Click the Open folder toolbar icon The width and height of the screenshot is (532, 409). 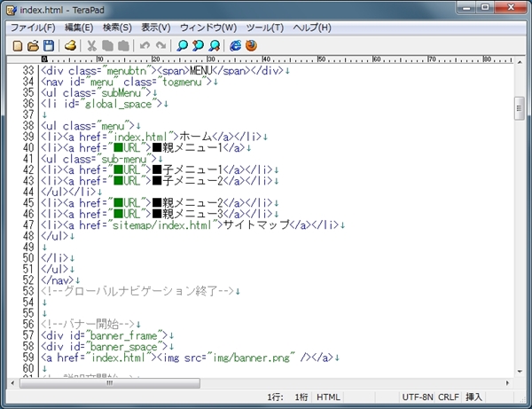(x=34, y=46)
